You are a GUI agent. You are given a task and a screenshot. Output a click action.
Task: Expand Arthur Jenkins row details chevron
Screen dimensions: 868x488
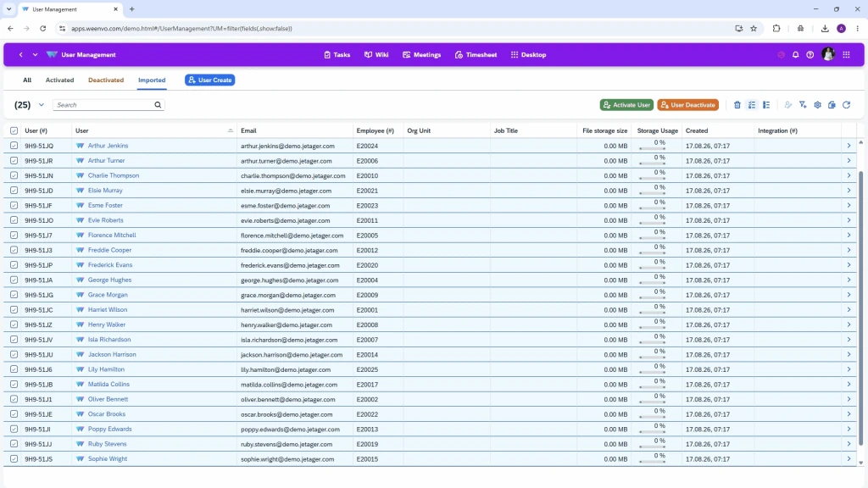[x=849, y=146]
